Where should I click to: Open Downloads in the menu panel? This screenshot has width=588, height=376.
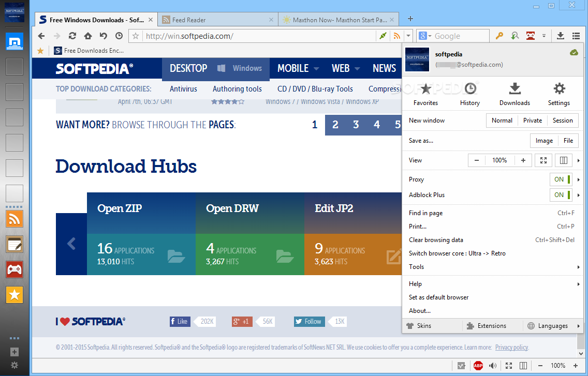[514, 94]
